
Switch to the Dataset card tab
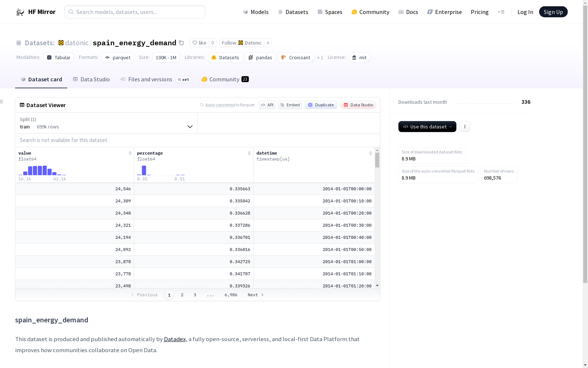click(x=41, y=79)
